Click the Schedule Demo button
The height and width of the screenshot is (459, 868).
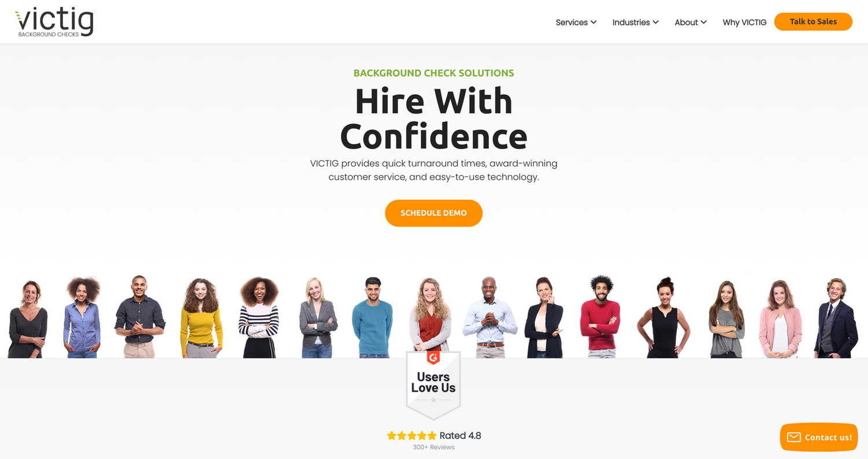(x=433, y=213)
